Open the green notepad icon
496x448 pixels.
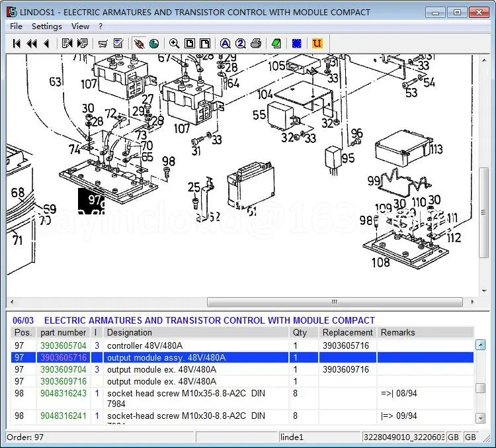click(276, 44)
